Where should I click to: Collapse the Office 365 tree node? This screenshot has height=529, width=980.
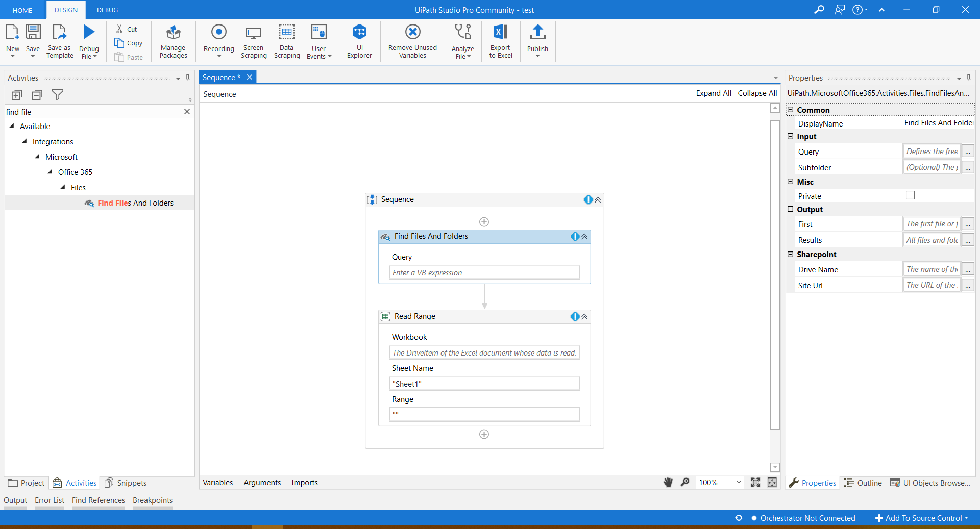[x=50, y=172]
